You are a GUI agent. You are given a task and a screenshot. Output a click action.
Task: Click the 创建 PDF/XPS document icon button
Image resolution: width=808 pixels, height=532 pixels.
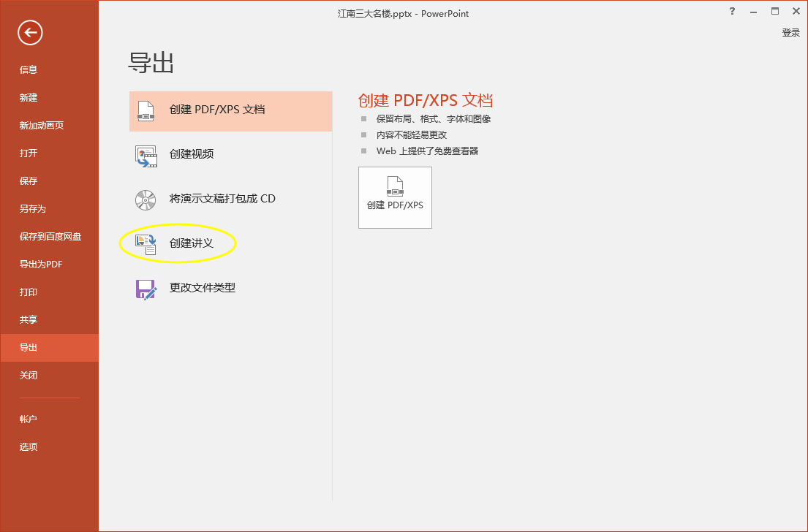pos(395,197)
